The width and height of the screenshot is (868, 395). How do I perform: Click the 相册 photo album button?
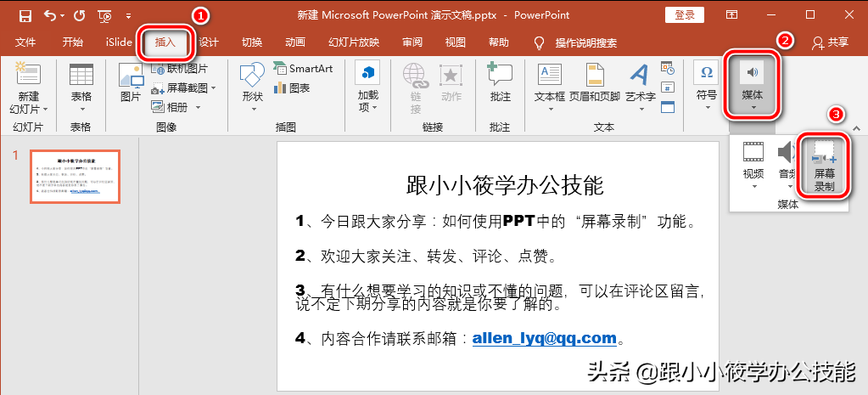(x=170, y=107)
